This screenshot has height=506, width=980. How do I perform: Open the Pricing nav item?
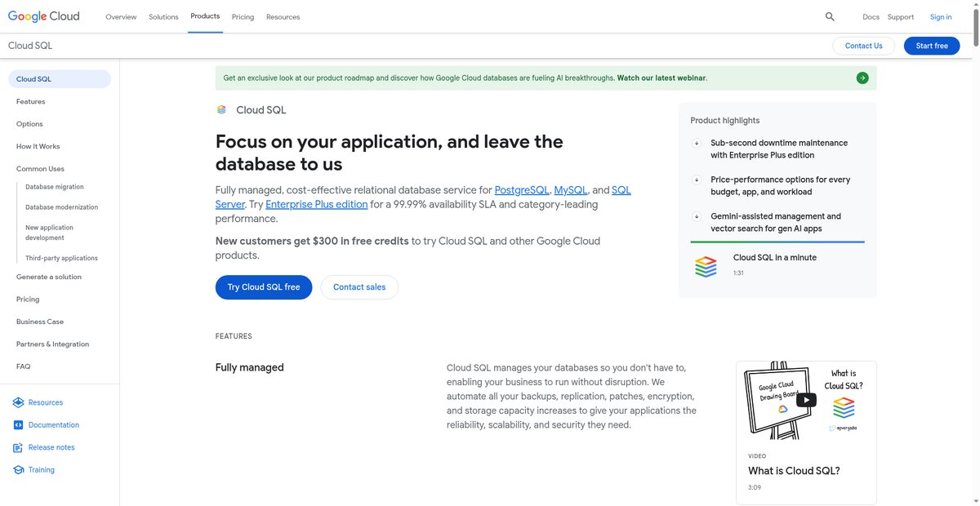pyautogui.click(x=243, y=16)
